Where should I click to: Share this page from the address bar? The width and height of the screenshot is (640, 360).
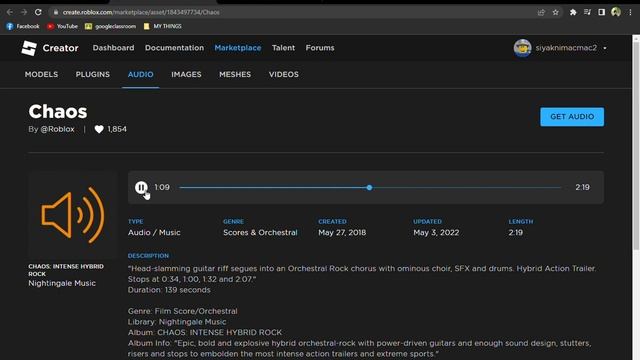tap(541, 12)
